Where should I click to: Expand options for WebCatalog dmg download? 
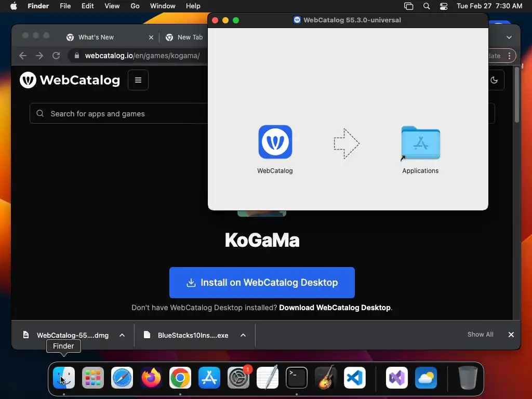coord(122,335)
